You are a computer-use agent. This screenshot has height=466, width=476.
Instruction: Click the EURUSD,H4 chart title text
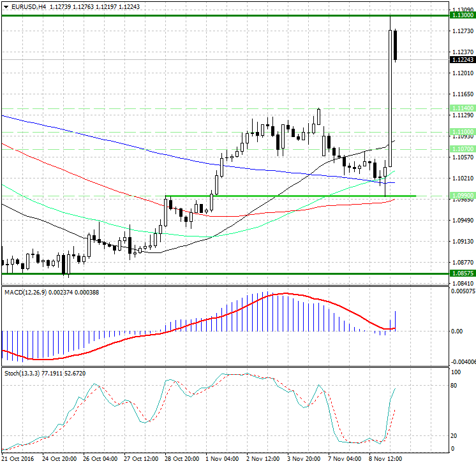pos(29,6)
